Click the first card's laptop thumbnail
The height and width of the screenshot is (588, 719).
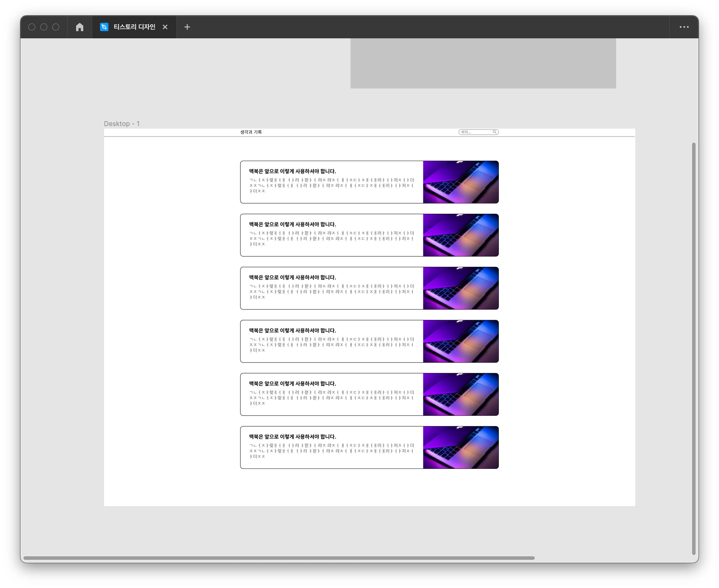coord(460,182)
